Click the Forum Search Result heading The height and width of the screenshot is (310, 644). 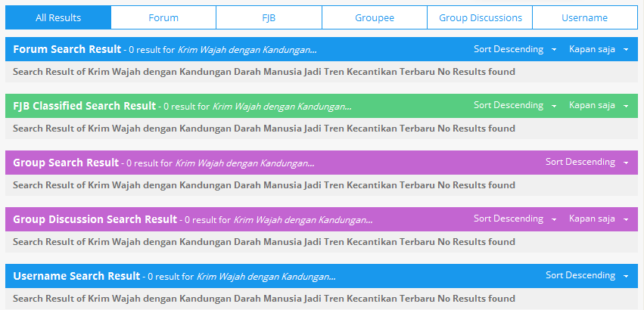point(67,49)
